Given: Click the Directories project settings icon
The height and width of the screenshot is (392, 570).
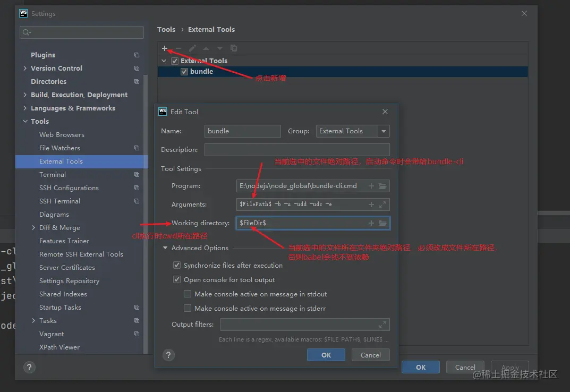Looking at the screenshot, I should click(137, 81).
